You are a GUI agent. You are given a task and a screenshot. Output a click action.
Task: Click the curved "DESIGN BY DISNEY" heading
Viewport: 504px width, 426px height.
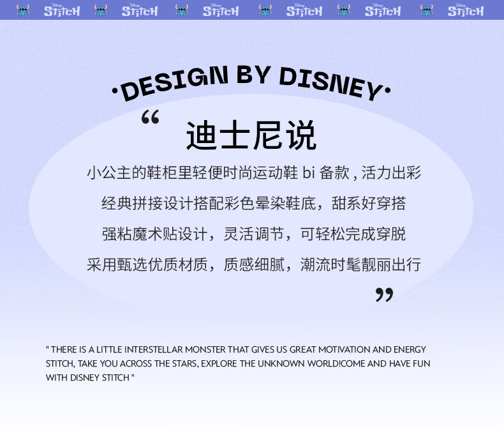(x=251, y=83)
